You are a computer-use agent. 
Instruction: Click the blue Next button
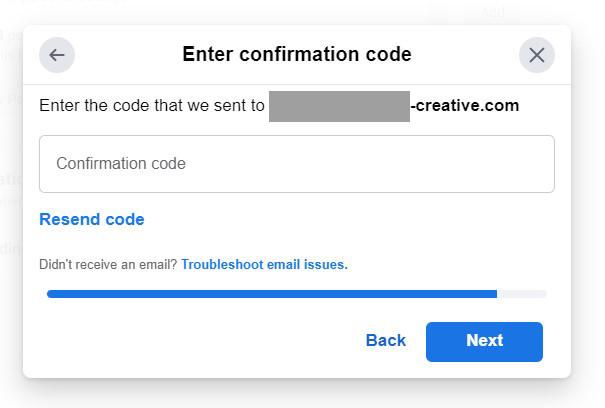click(484, 342)
